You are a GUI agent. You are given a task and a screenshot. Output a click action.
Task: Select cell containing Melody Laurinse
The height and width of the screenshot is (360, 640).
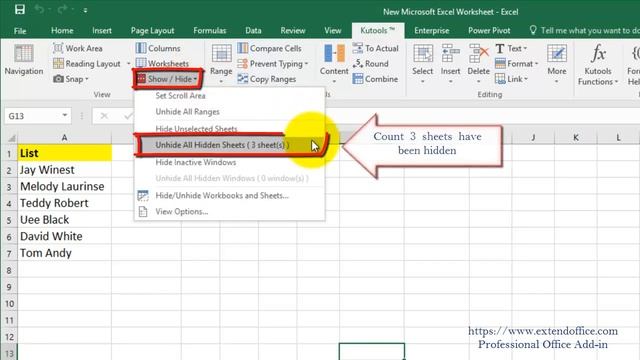pyautogui.click(x=64, y=187)
